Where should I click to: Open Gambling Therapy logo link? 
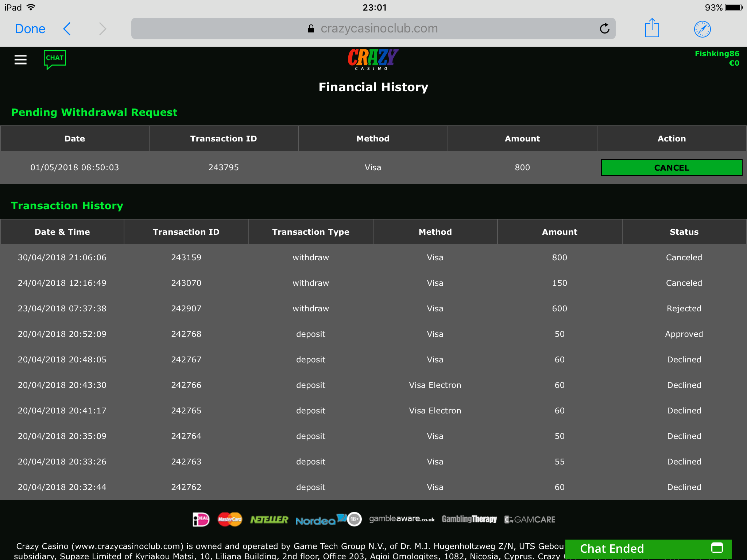pos(469,519)
